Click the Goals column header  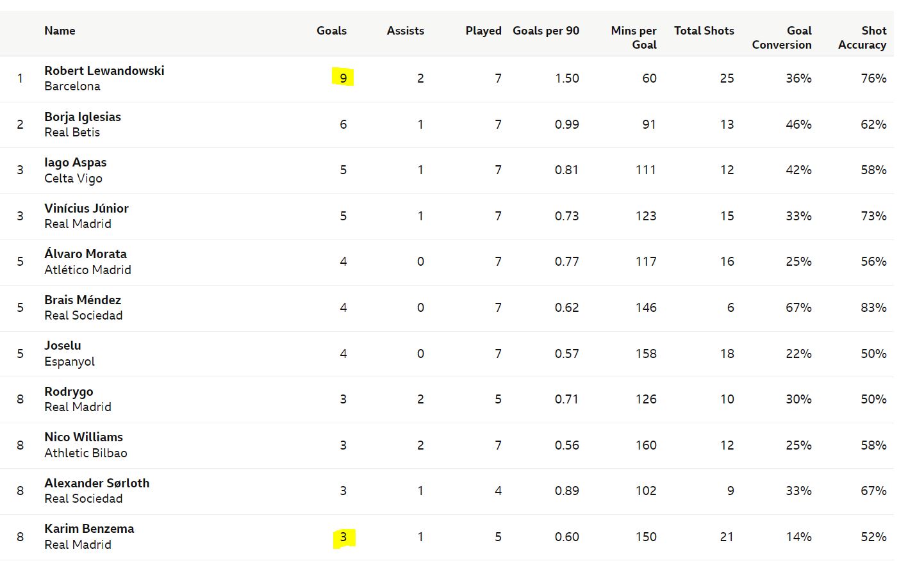331,31
